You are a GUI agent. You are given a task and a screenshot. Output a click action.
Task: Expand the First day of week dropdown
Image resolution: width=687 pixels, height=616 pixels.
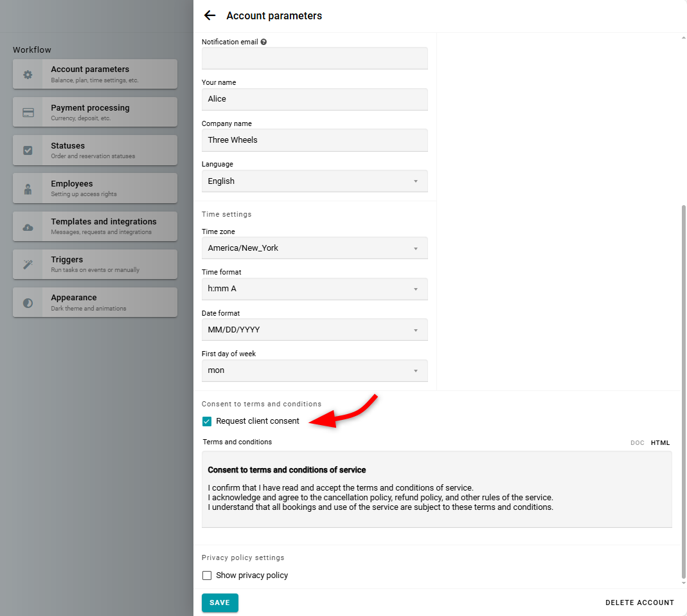pyautogui.click(x=314, y=370)
